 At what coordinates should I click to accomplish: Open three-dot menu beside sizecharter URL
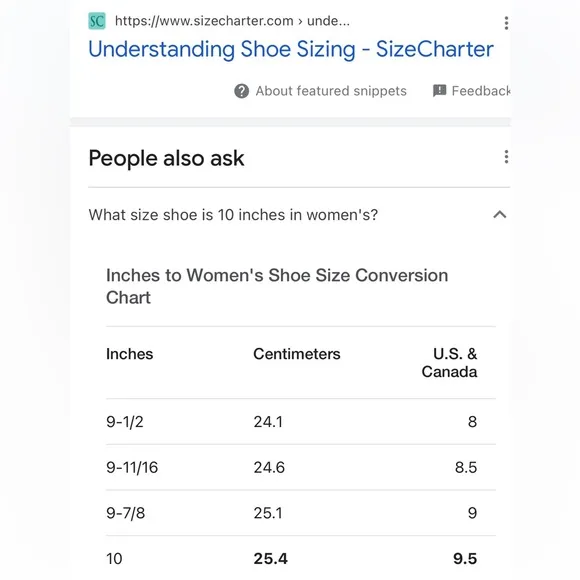pyautogui.click(x=506, y=23)
